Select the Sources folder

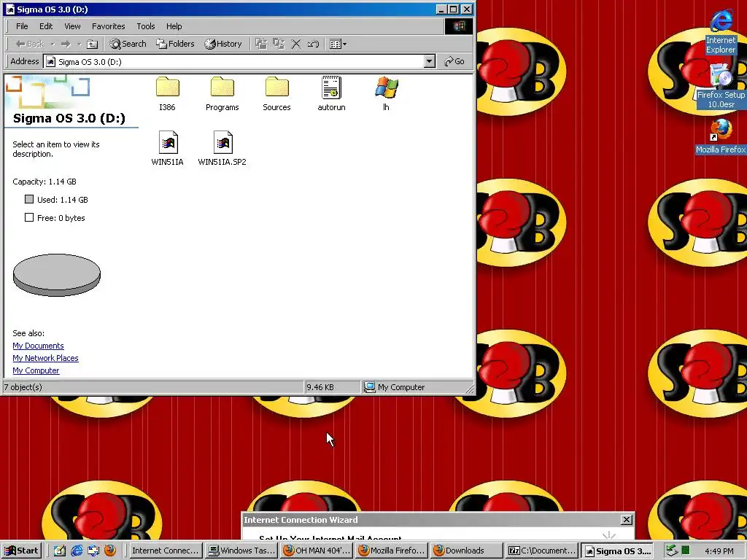pos(276,94)
